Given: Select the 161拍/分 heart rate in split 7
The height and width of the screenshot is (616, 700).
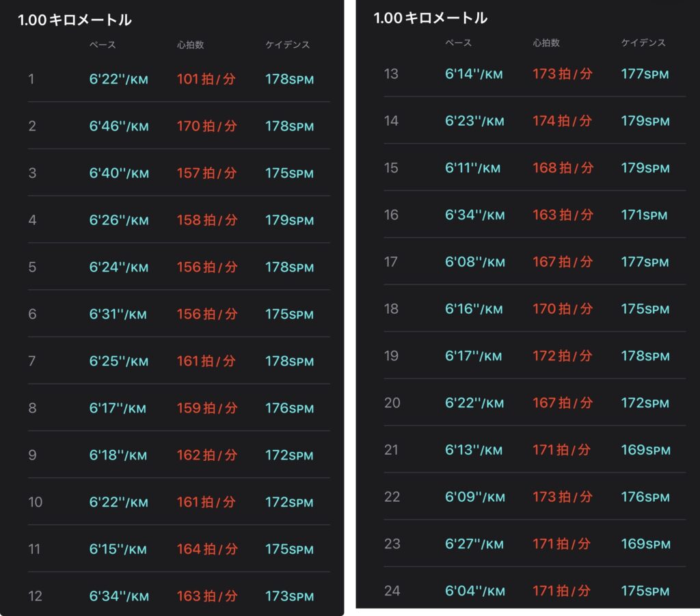Looking at the screenshot, I should pyautogui.click(x=206, y=361).
